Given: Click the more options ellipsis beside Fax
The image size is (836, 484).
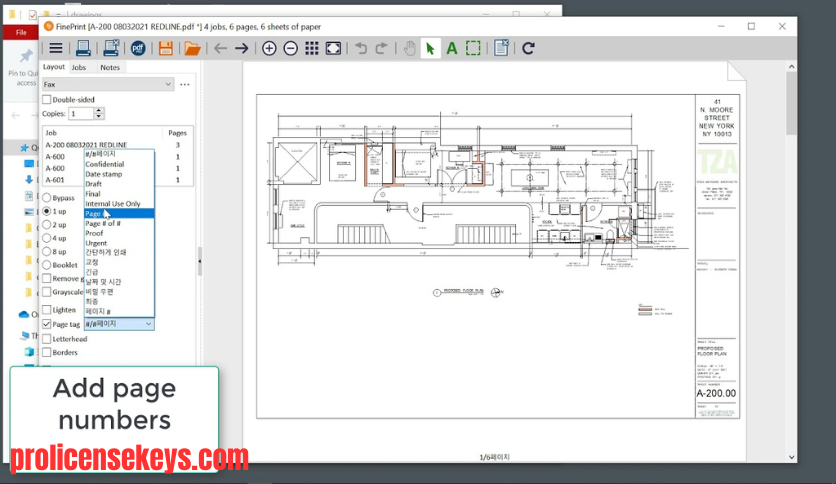Looking at the screenshot, I should click(185, 84).
